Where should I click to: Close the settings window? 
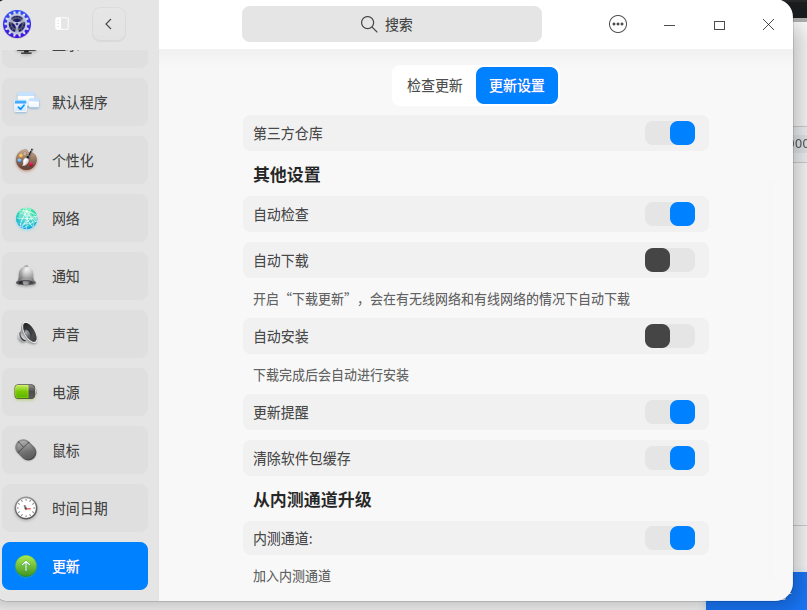point(768,25)
